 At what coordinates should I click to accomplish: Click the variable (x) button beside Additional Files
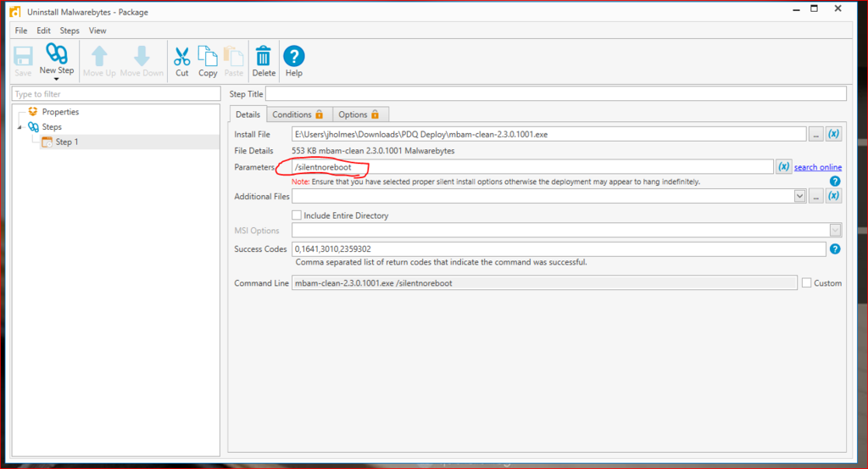(834, 196)
